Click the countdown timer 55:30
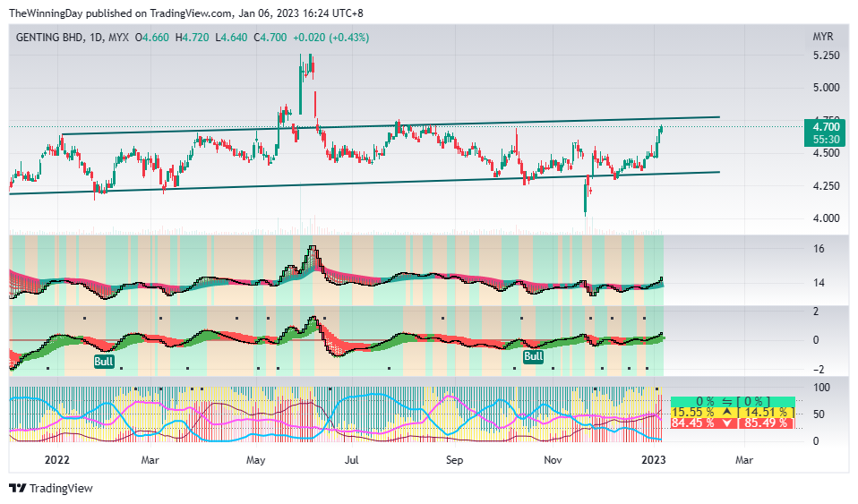 [x=827, y=140]
